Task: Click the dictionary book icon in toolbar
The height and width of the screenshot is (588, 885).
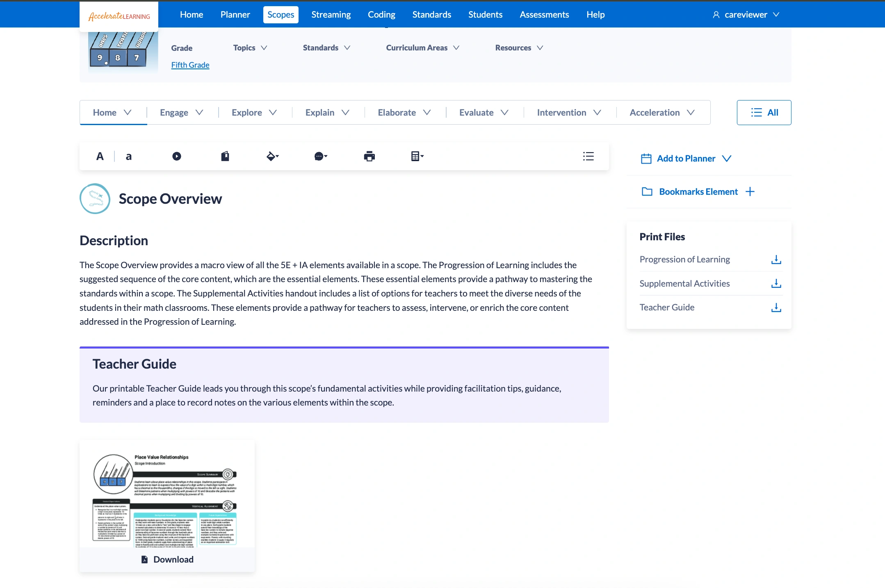Action: [x=225, y=156]
